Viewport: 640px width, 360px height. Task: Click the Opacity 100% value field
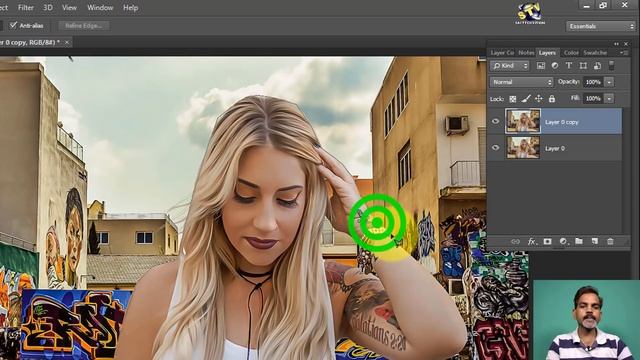(593, 82)
